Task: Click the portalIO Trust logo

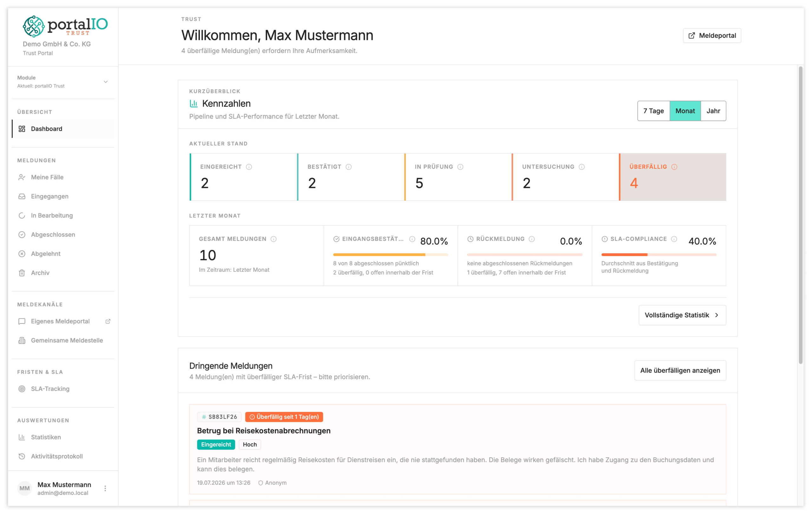Action: pyautogui.click(x=65, y=26)
